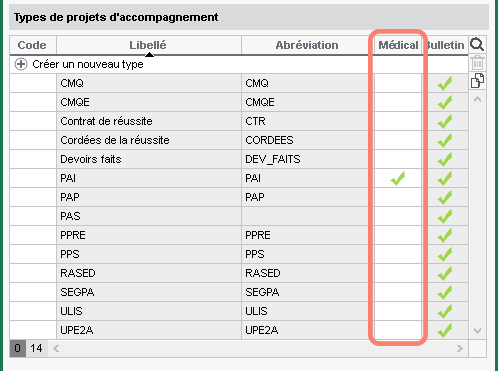This screenshot has height=371, width=498.
Task: Select the Contrat de réussite row
Action: [x=239, y=121]
